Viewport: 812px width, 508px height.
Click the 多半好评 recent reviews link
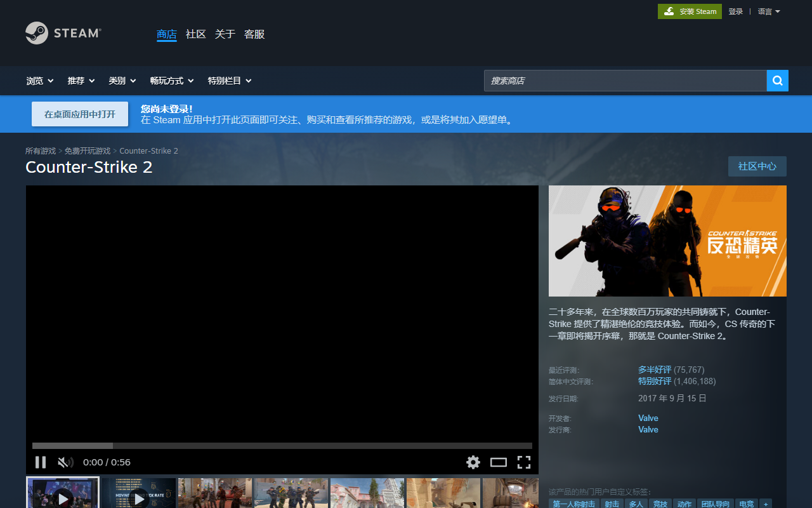click(x=655, y=370)
